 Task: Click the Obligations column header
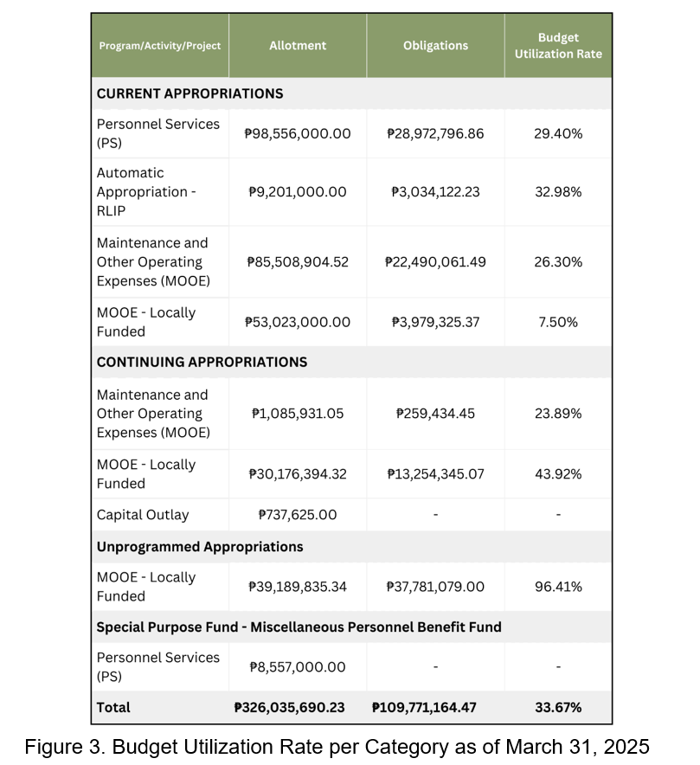tap(435, 46)
